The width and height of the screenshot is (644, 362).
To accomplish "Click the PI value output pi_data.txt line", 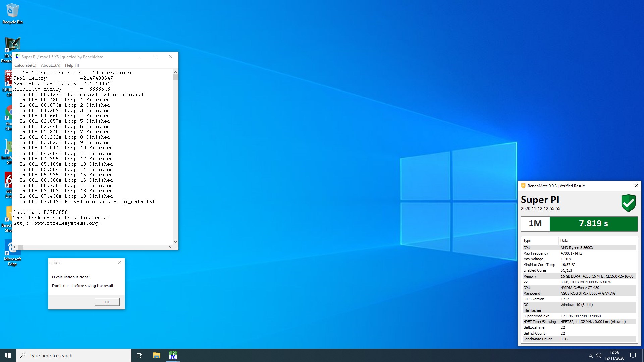I will 87,201.
